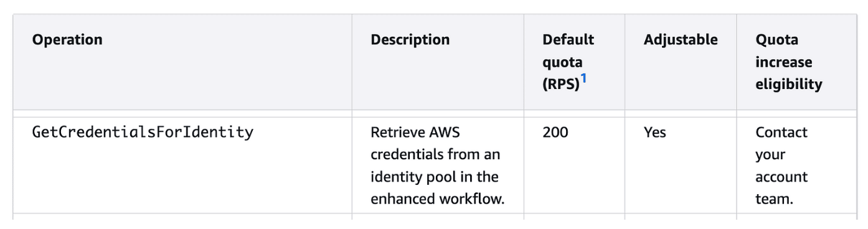Select the Adjustable column header
The height and width of the screenshot is (229, 868).
tap(681, 40)
